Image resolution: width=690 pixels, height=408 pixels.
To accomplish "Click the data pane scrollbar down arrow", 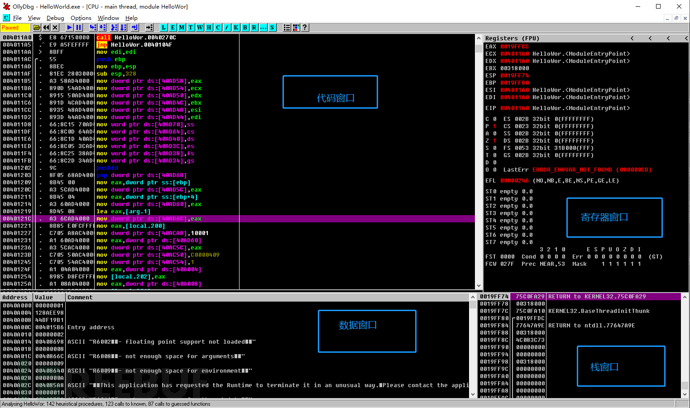I will [473, 394].
